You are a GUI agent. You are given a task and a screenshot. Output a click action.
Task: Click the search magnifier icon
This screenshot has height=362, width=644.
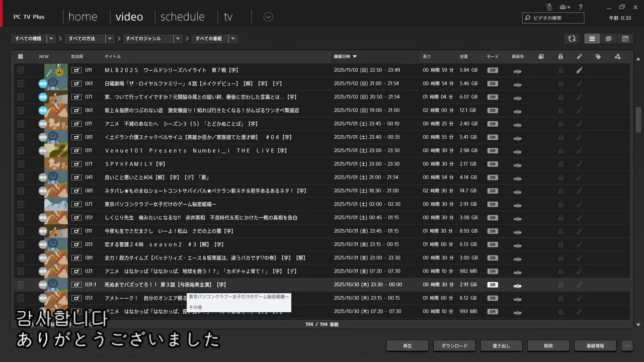(528, 18)
